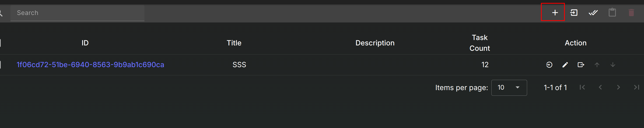Click the Search input field

(x=77, y=13)
